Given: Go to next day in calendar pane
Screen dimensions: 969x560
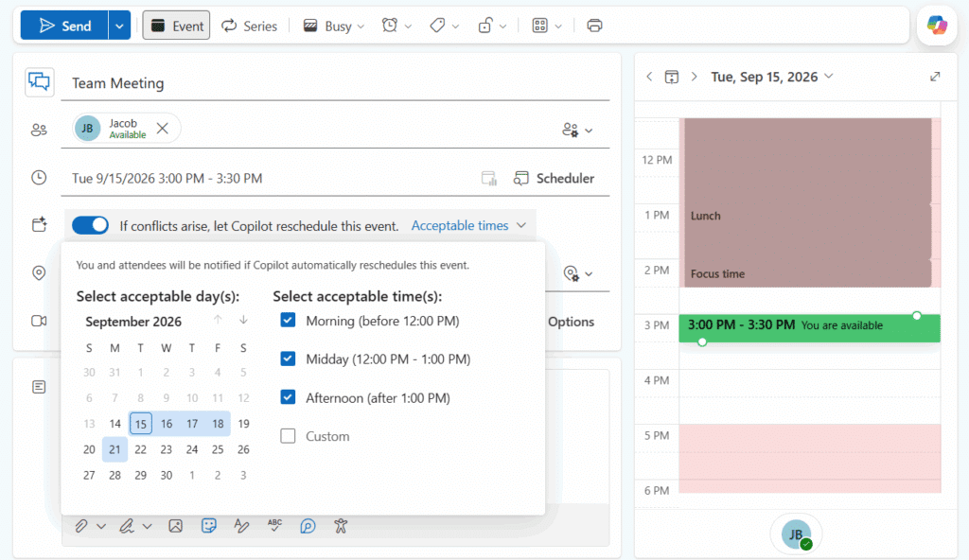Looking at the screenshot, I should [694, 77].
